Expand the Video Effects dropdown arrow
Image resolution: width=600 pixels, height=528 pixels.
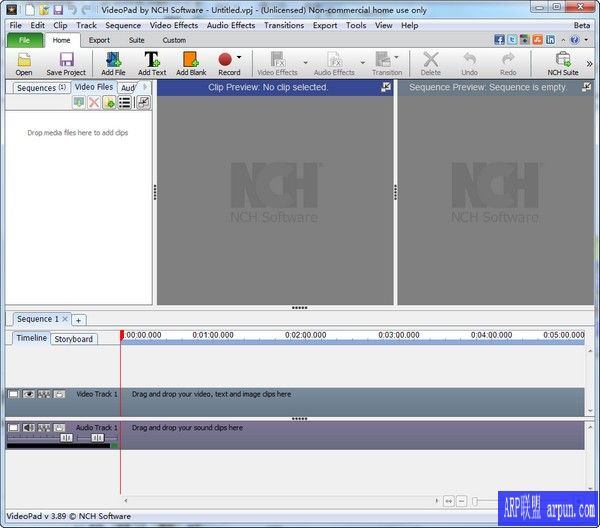pos(305,62)
